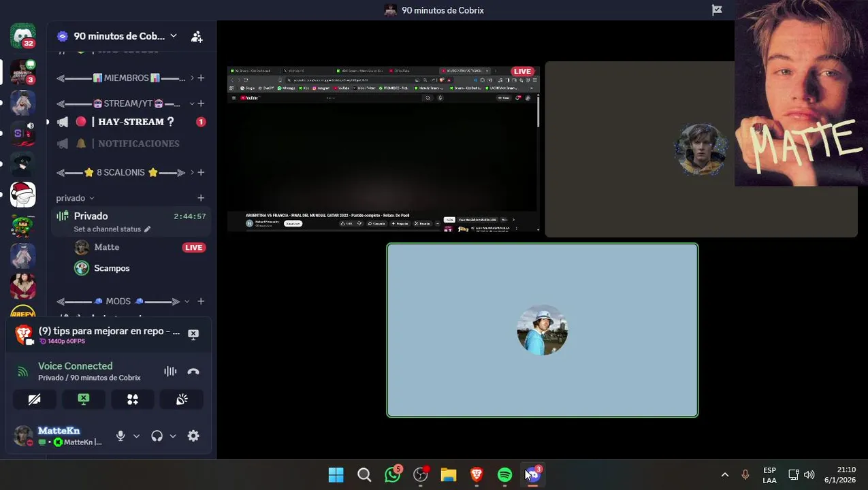Select Scampos participant tile with green border
Viewport: 868px width, 490px height.
point(543,330)
